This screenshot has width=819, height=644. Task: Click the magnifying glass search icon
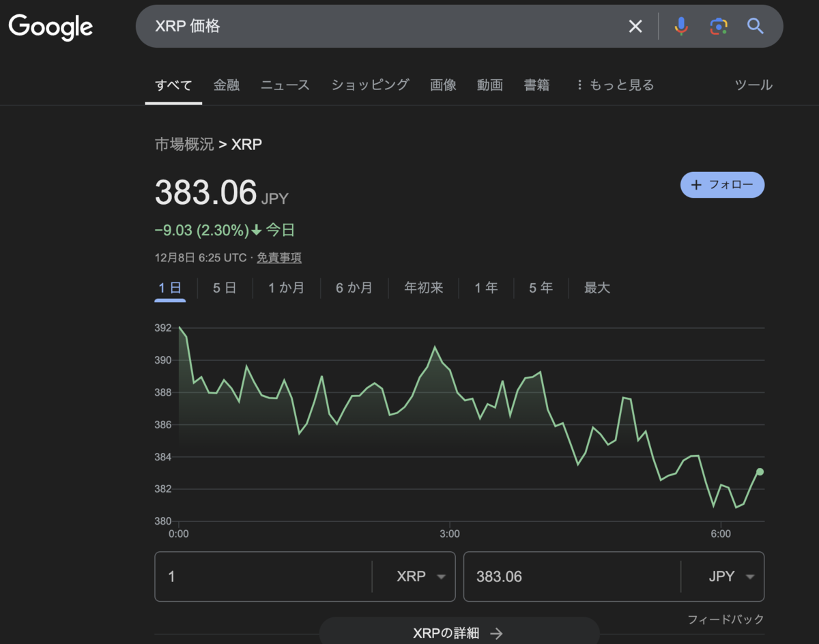pos(755,27)
